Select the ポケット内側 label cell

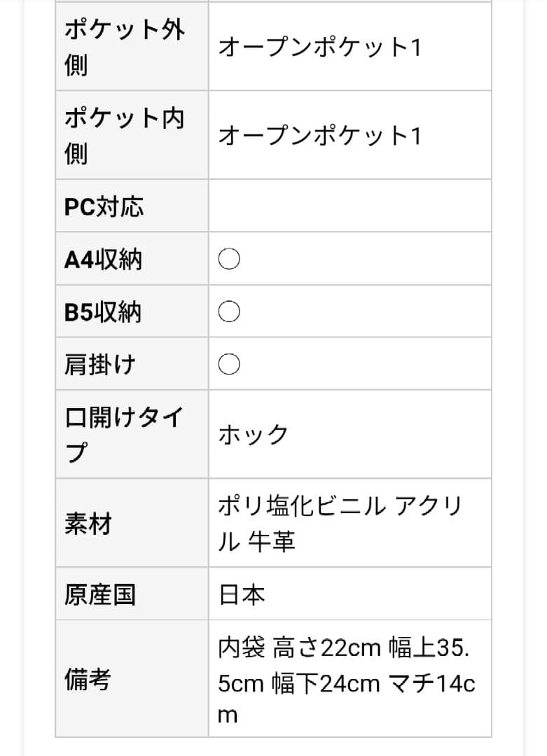click(125, 135)
